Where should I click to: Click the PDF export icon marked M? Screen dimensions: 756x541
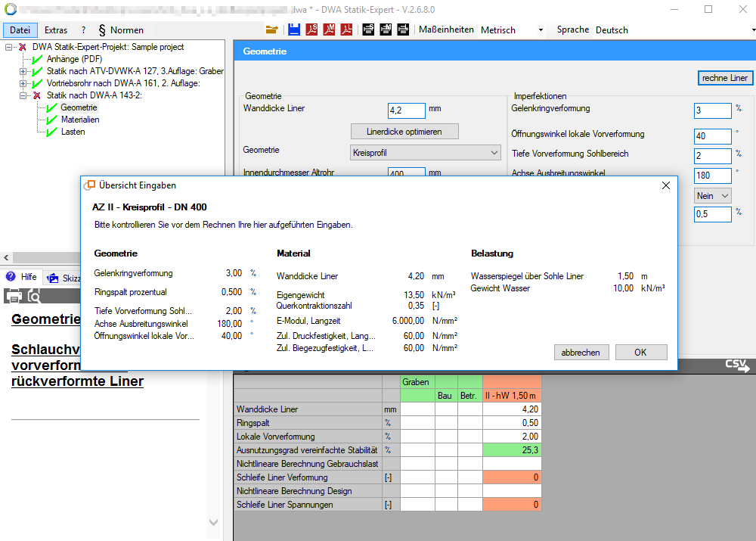pyautogui.click(x=329, y=30)
